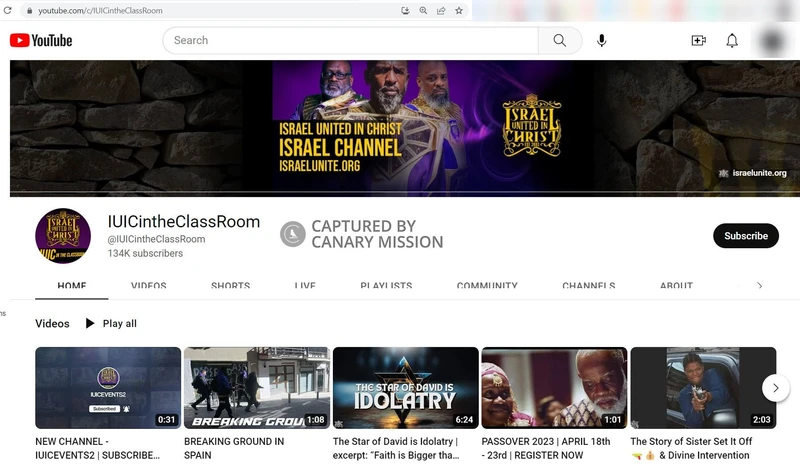The height and width of the screenshot is (468, 800).
Task: Open the Star of David is Idolatry thumbnail
Action: point(406,388)
